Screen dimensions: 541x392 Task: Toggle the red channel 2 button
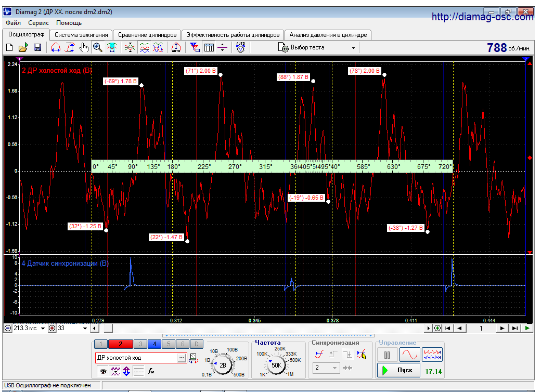pos(120,344)
